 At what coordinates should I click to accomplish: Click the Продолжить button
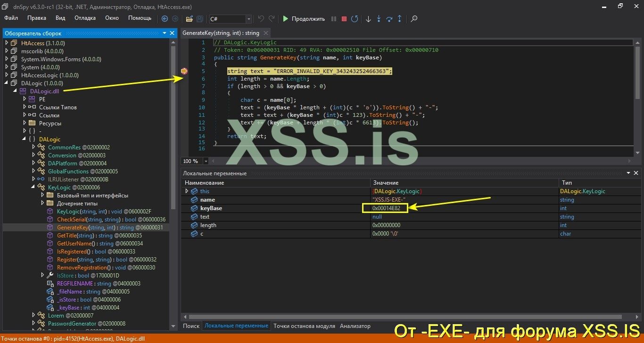click(x=304, y=19)
